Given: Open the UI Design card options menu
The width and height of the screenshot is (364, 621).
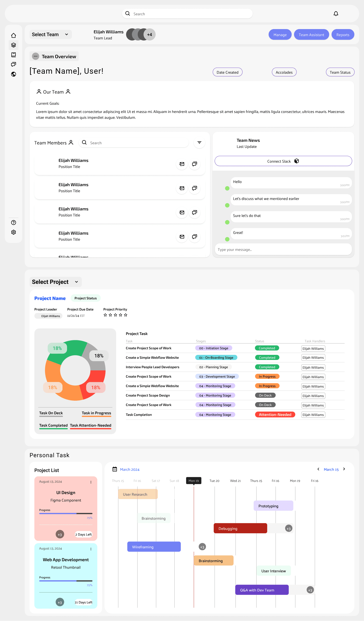Looking at the screenshot, I should [x=91, y=482].
